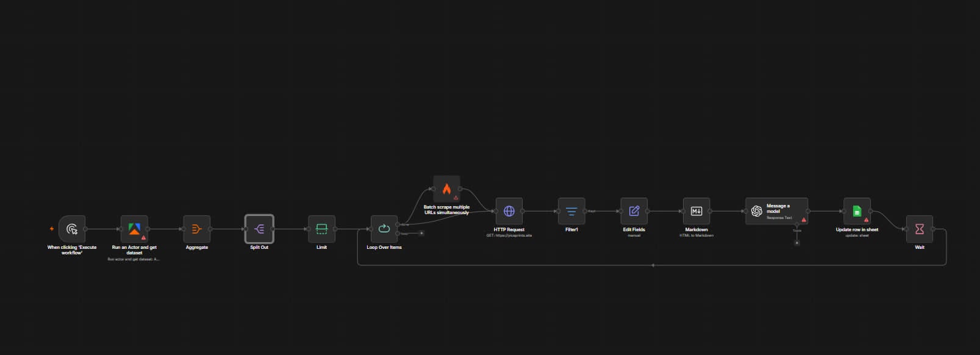Click the 'HTML to Markdown' subtitle
Screen dimensions: 980x355
696,235
